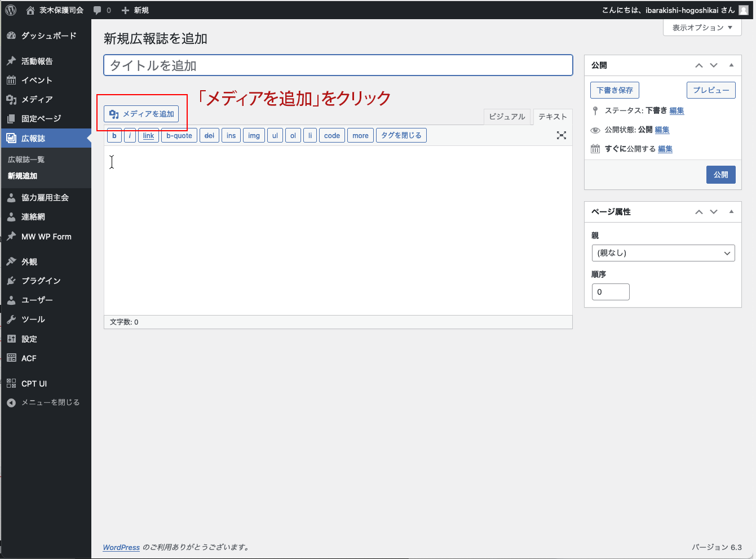Open プラグイン in the sidebar

click(41, 281)
